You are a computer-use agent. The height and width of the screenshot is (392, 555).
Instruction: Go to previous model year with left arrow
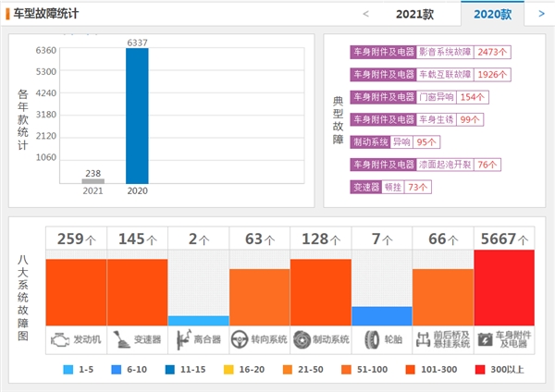coord(365,14)
